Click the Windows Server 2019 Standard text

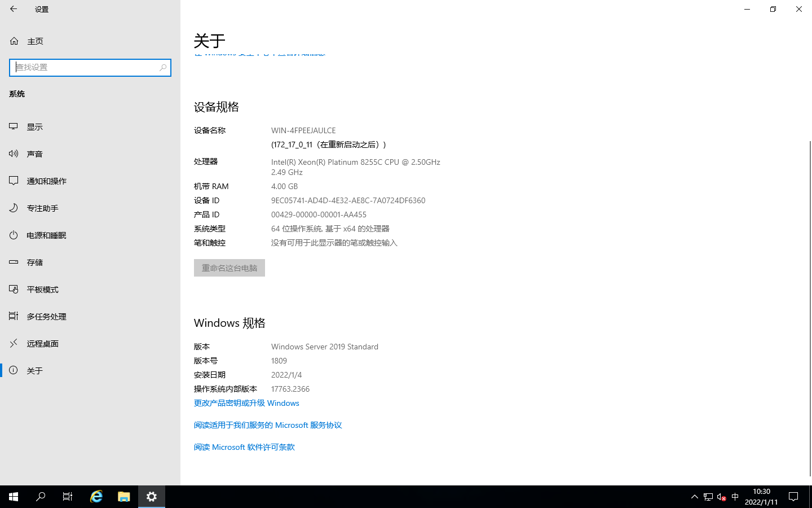pos(325,347)
